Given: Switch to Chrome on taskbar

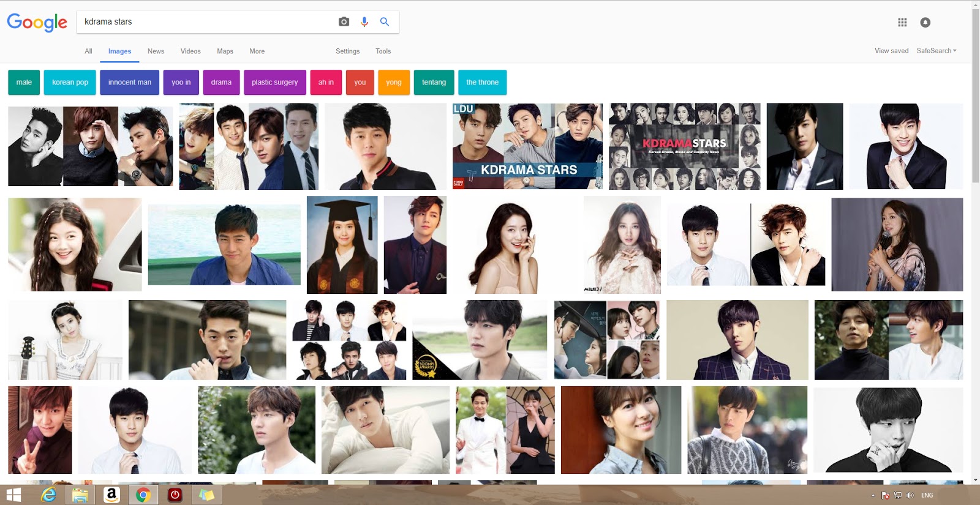Looking at the screenshot, I should (x=143, y=495).
